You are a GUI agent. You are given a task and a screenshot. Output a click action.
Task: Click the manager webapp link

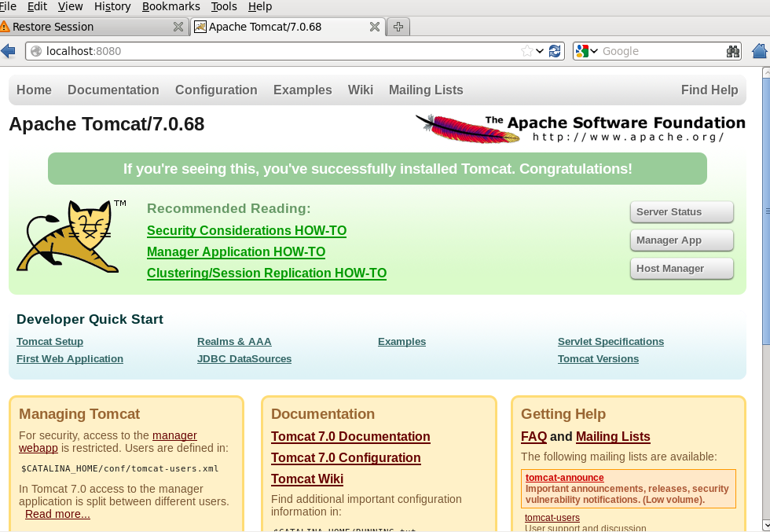click(174, 435)
